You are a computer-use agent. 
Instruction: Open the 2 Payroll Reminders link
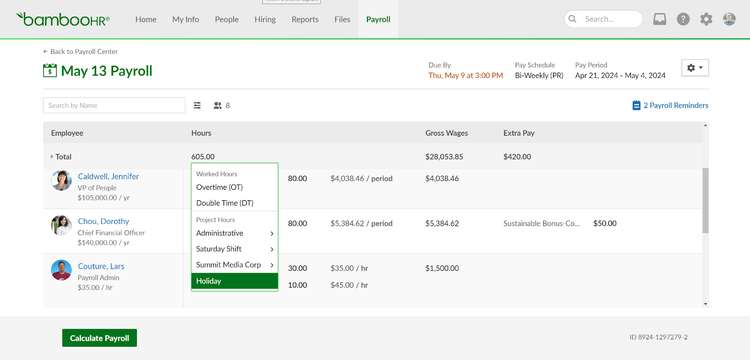click(675, 105)
